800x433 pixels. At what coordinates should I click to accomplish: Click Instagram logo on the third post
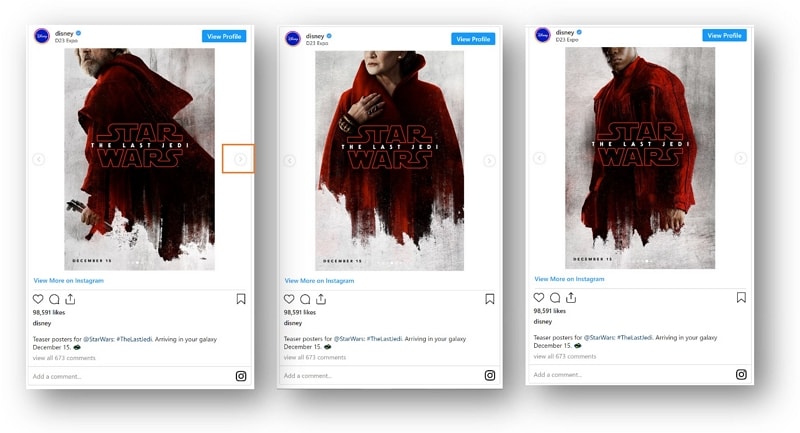coord(741,374)
